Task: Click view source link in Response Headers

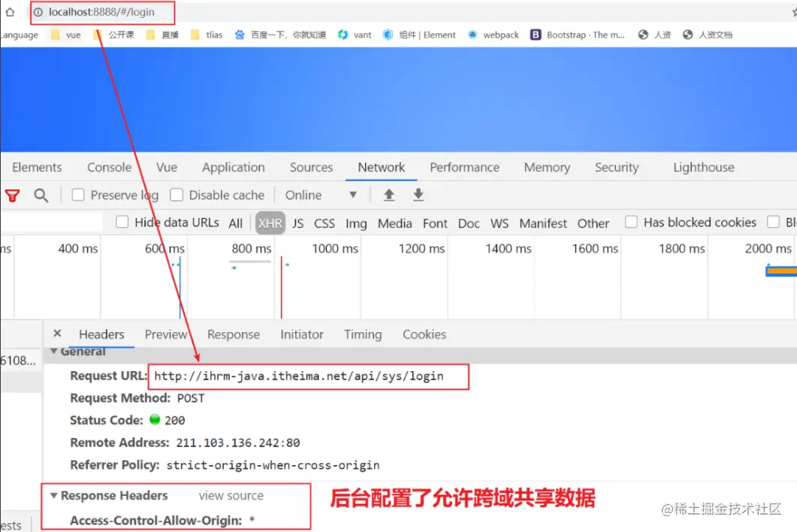Action: tap(231, 495)
